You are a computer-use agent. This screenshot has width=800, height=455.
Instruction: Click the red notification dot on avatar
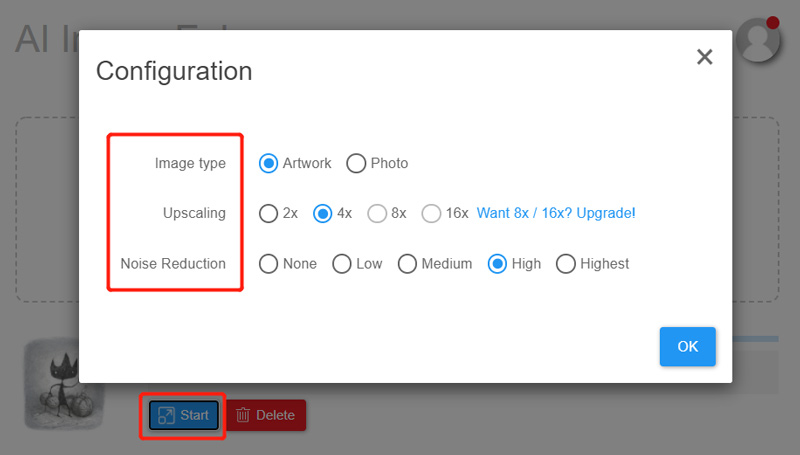click(772, 22)
